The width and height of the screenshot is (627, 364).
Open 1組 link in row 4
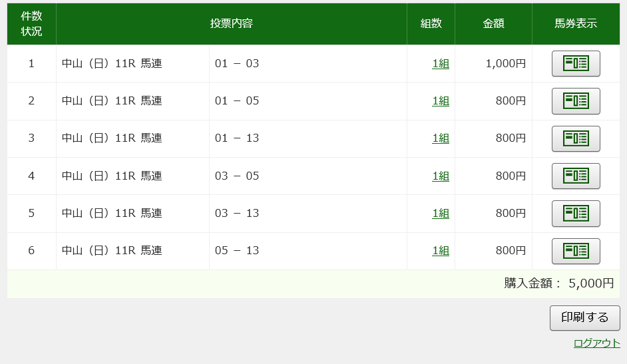click(441, 176)
